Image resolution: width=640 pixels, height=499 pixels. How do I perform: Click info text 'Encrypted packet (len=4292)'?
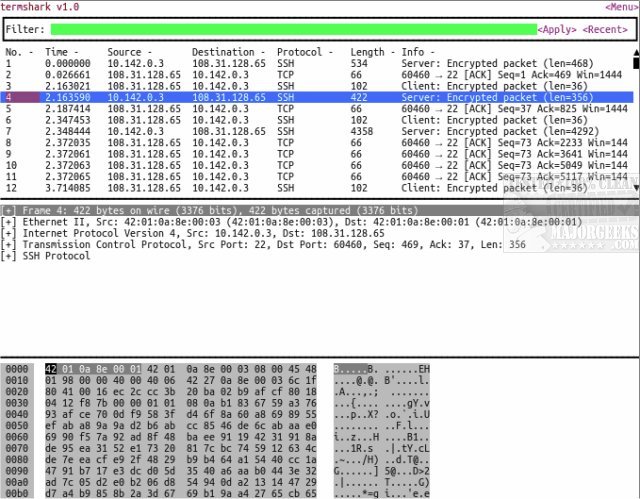[x=523, y=131]
